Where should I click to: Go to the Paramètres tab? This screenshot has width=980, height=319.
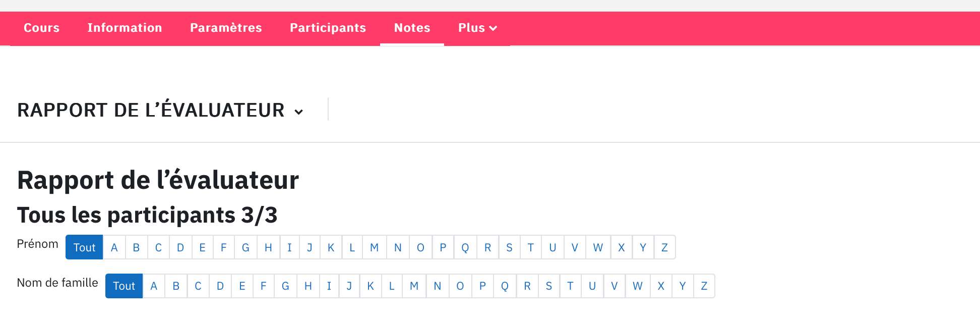[226, 28]
